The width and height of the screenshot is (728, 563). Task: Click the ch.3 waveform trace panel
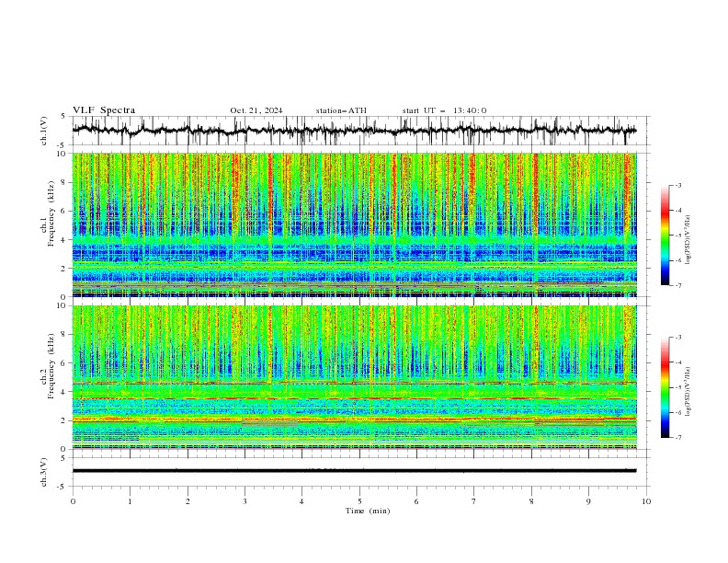click(x=361, y=472)
